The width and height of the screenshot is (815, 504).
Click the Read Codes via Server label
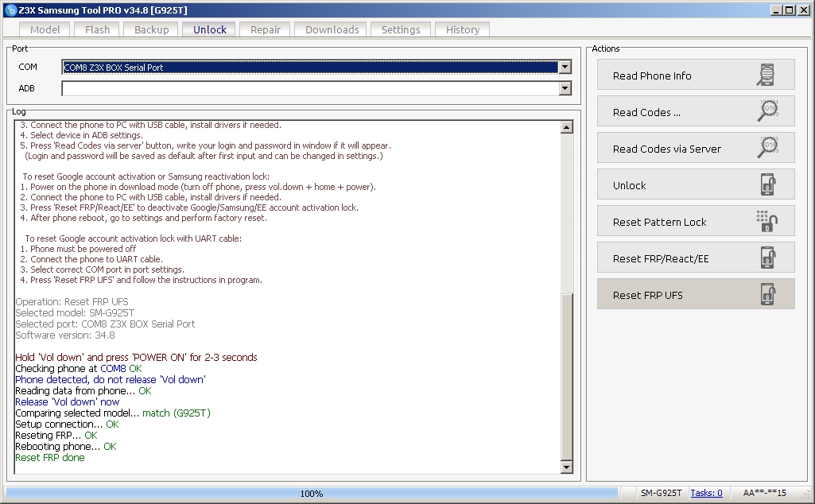[667, 149]
